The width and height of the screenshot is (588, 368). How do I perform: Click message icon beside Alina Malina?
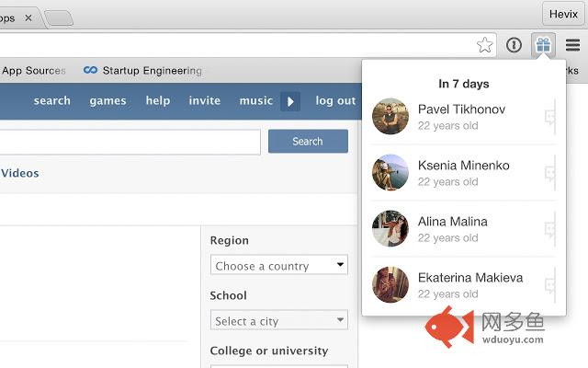click(x=550, y=229)
